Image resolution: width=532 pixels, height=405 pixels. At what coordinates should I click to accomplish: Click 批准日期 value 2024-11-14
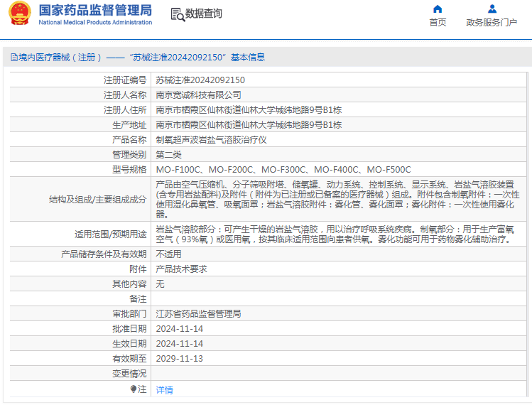point(180,329)
